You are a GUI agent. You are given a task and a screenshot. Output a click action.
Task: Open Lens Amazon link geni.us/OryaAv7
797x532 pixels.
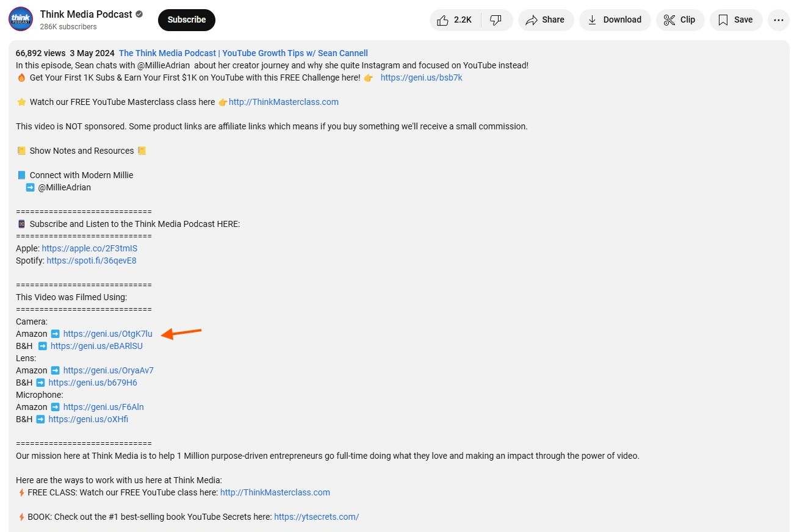pyautogui.click(x=109, y=370)
